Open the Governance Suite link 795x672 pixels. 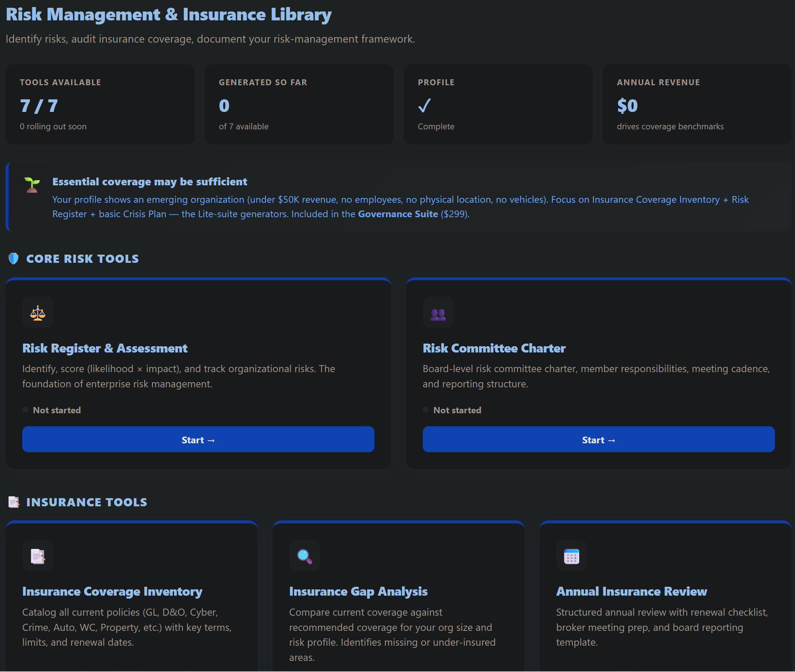[398, 214]
